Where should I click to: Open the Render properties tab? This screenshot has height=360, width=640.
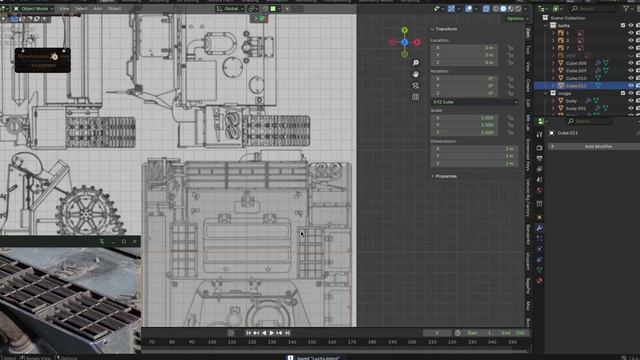pyautogui.click(x=540, y=148)
